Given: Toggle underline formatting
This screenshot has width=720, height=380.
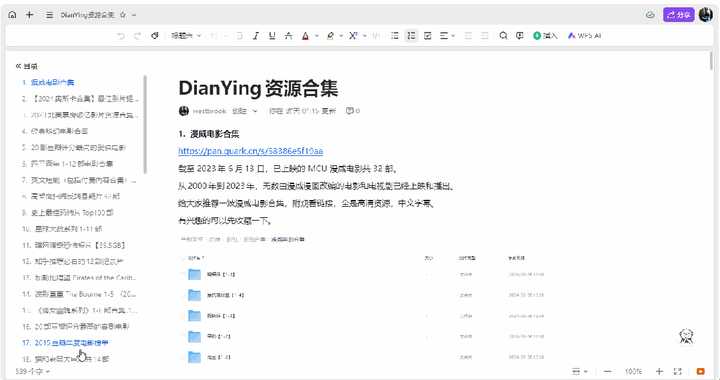Looking at the screenshot, I should (272, 35).
